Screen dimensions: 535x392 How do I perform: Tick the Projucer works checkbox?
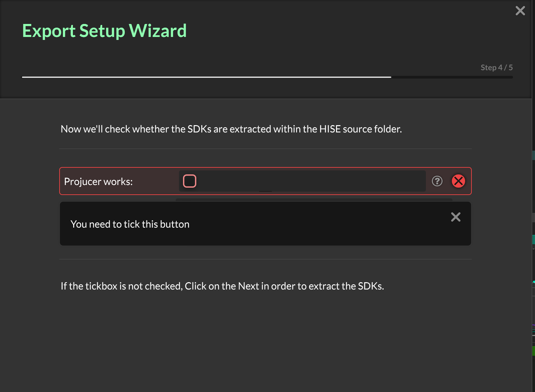pyautogui.click(x=190, y=181)
